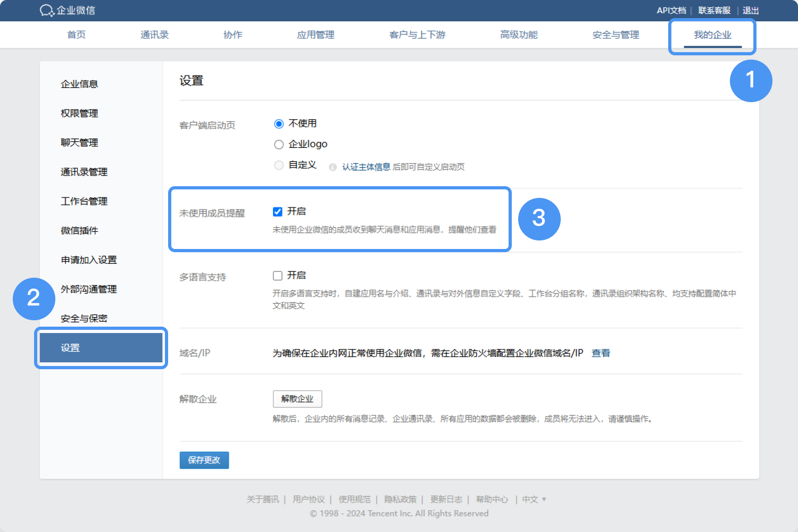Select 微信插件 in the sidebar
Image resolution: width=798 pixels, height=532 pixels.
click(79, 230)
